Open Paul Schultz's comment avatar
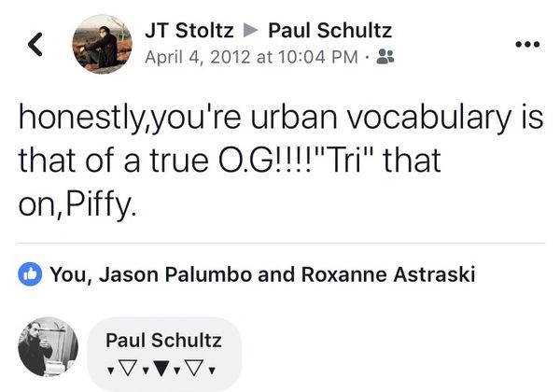 (48, 346)
